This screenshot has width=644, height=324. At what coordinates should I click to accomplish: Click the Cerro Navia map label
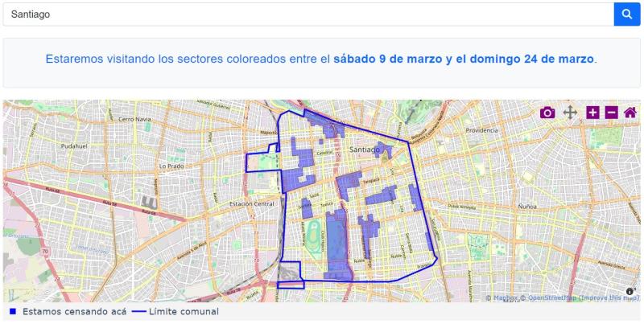[134, 119]
